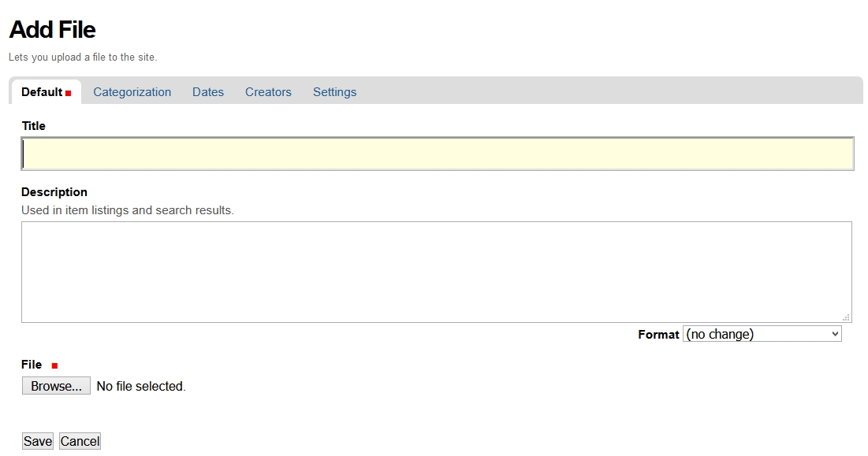Click the Default tab
868x456 pixels.
[42, 92]
